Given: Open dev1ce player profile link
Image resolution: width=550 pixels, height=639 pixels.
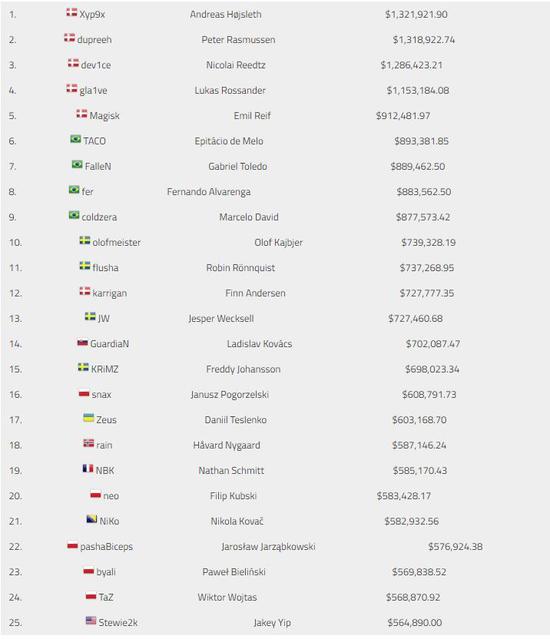Looking at the screenshot, I should [x=96, y=65].
